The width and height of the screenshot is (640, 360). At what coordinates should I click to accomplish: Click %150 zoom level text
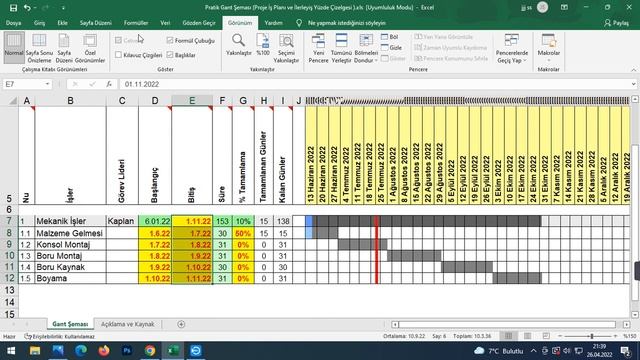pos(629,336)
